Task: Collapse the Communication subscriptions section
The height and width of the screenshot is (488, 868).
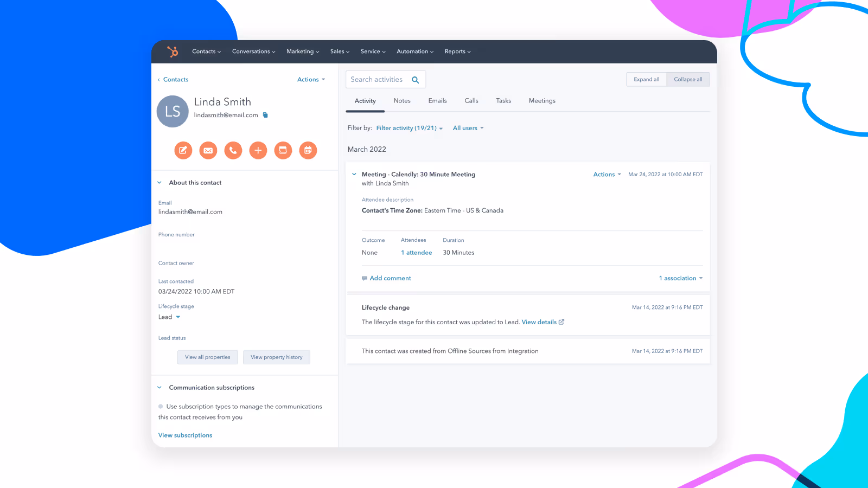Action: point(159,388)
